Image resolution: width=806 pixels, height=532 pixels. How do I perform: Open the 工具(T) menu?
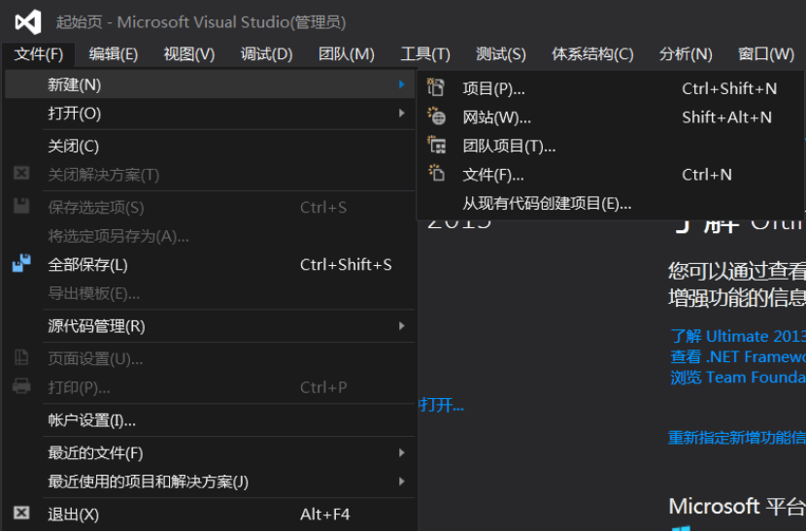[x=425, y=54]
